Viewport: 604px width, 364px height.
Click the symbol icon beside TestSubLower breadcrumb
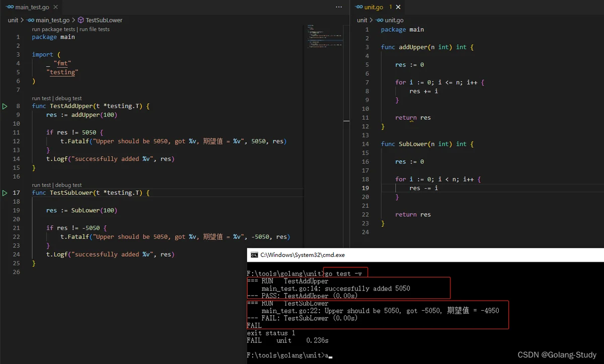(81, 20)
